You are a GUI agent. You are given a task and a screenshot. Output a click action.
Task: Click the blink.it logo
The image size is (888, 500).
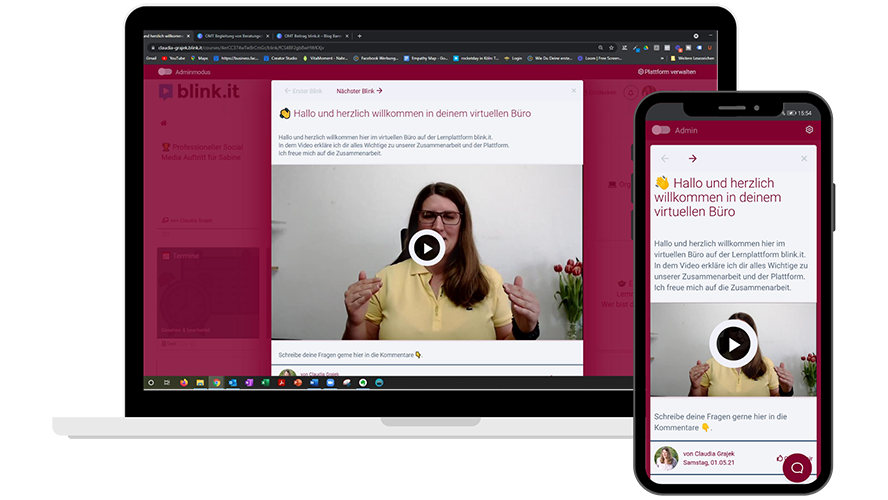[199, 92]
